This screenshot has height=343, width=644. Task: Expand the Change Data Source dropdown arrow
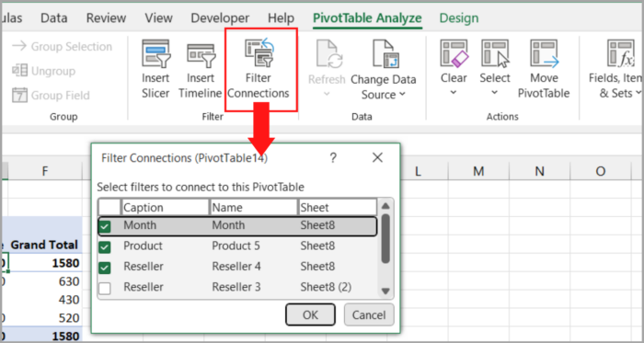pyautogui.click(x=402, y=95)
